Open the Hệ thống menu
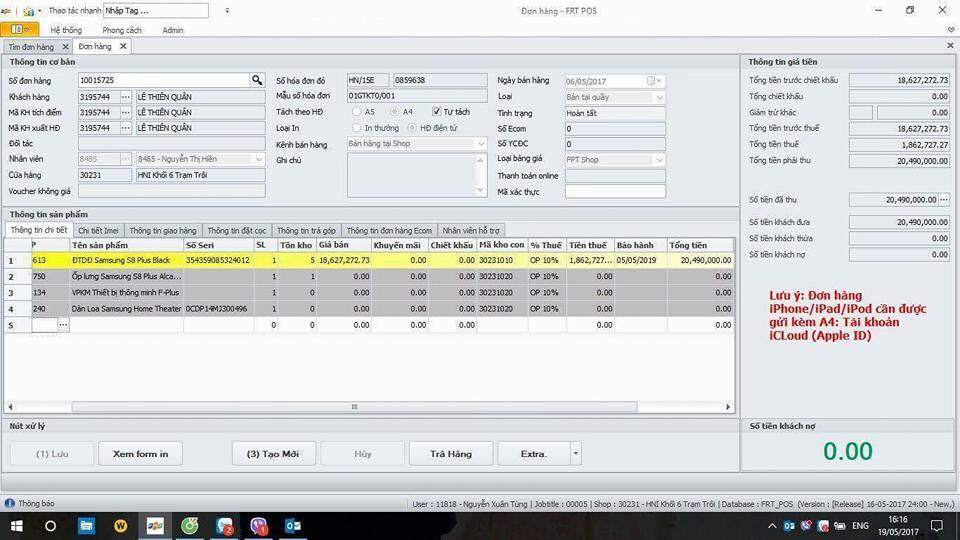Viewport: 960px width, 540px height. (66, 30)
